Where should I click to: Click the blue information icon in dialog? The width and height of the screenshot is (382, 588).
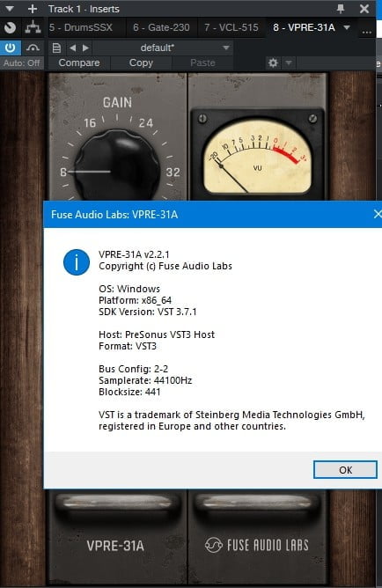point(77,262)
